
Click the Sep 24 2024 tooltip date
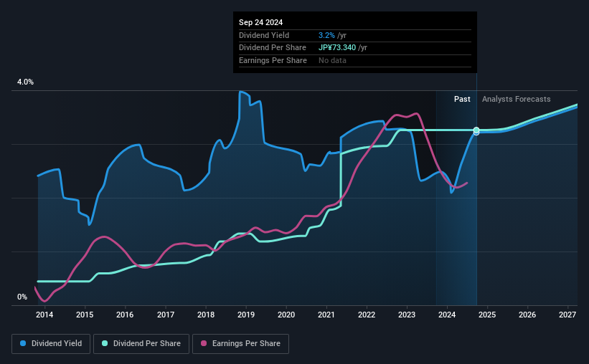(x=260, y=22)
